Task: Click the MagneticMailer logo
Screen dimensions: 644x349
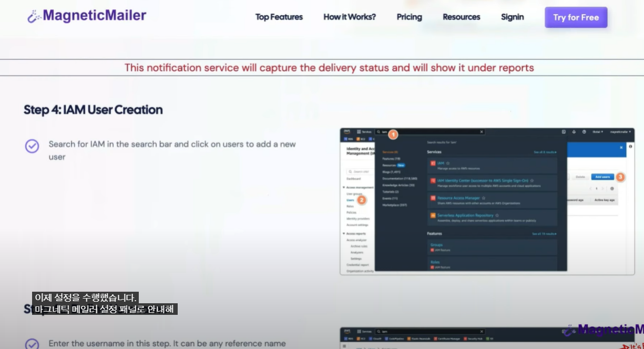Action: [x=87, y=16]
